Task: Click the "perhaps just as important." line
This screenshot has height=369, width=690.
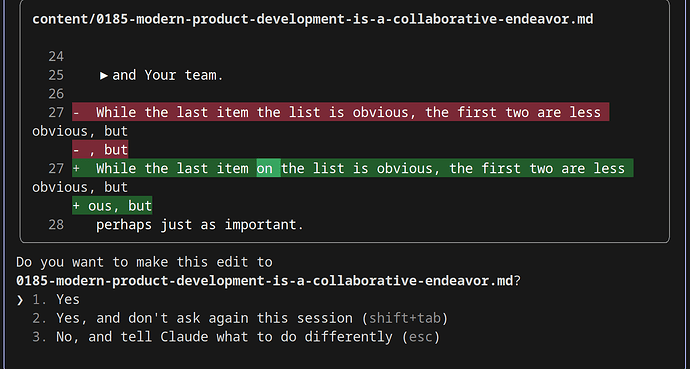Action: pos(200,225)
